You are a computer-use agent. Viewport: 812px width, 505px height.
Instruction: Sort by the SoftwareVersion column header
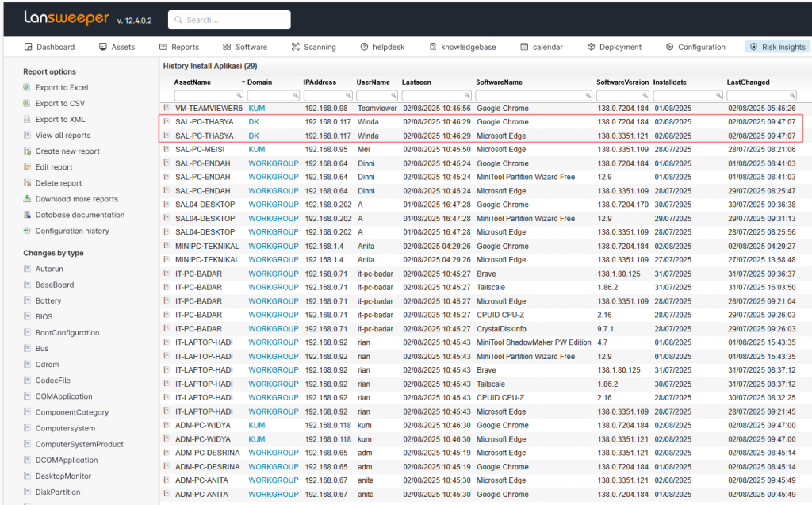622,82
